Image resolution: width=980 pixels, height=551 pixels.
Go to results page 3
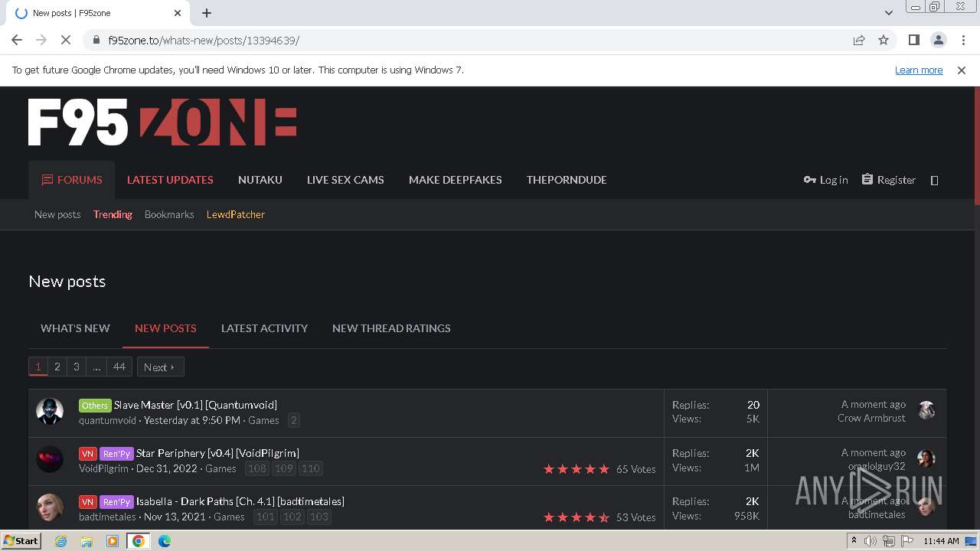[77, 367]
